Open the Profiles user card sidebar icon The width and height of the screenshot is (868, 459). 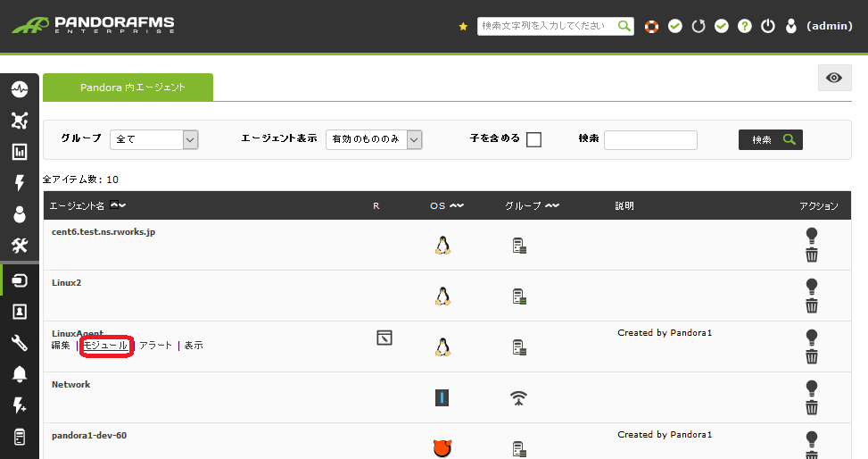[20, 312]
